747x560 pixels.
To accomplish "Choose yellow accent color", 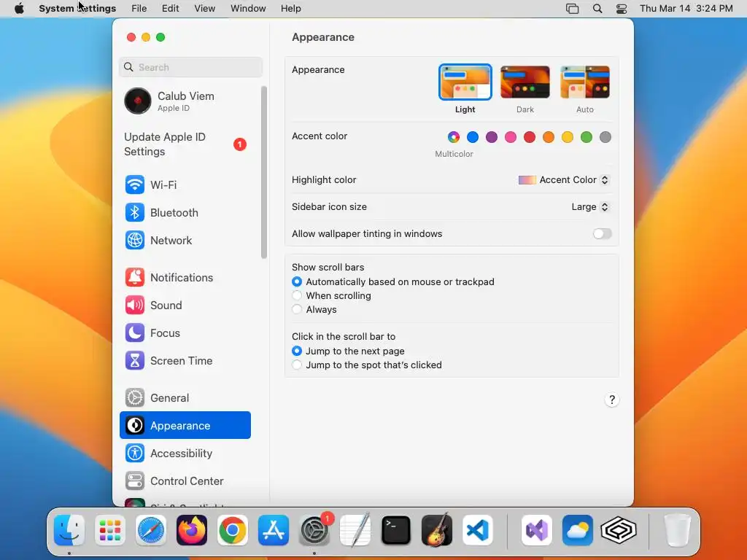I will (568, 137).
